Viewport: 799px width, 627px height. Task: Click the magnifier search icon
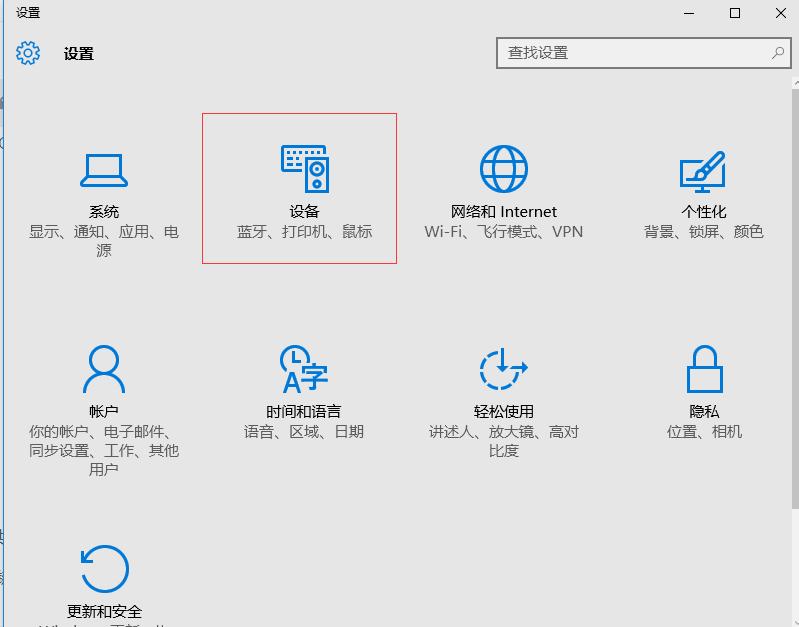click(778, 53)
